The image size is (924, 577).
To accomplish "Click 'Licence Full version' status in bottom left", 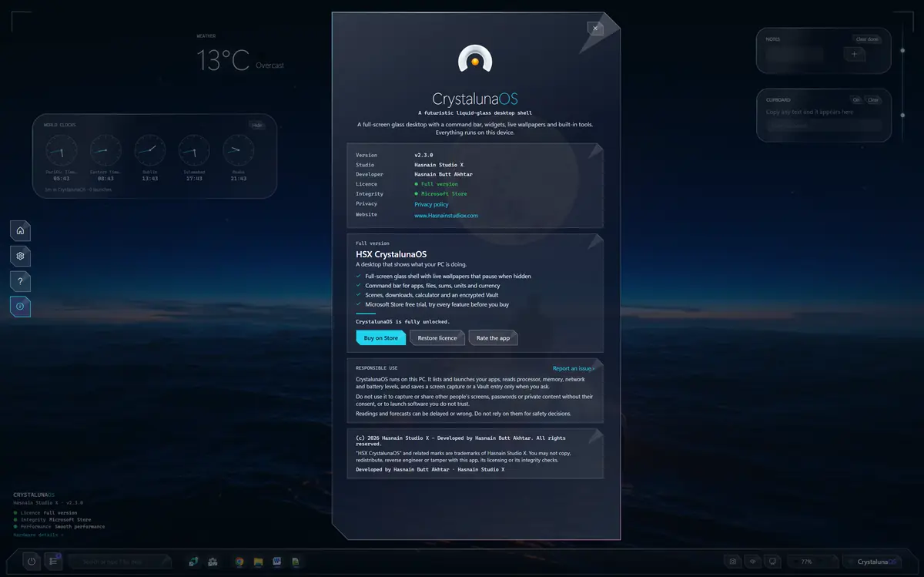I will pyautogui.click(x=45, y=512).
